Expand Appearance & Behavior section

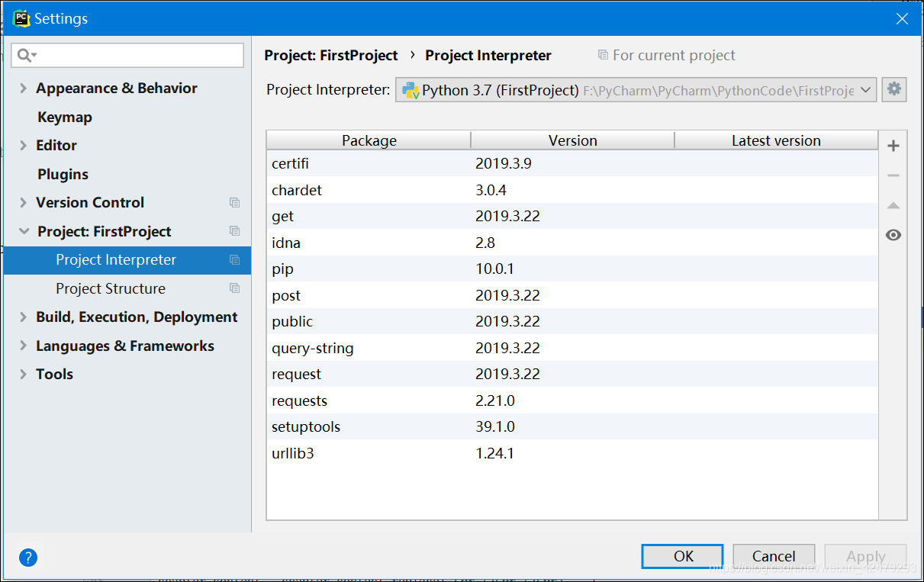(x=23, y=88)
